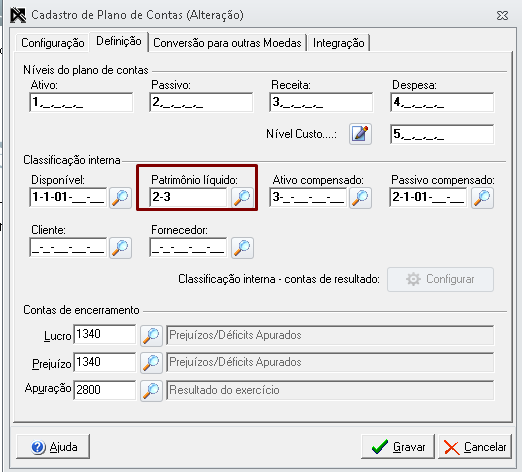522x472 pixels.
Task: Click the Lucro account code field
Action: [105, 334]
